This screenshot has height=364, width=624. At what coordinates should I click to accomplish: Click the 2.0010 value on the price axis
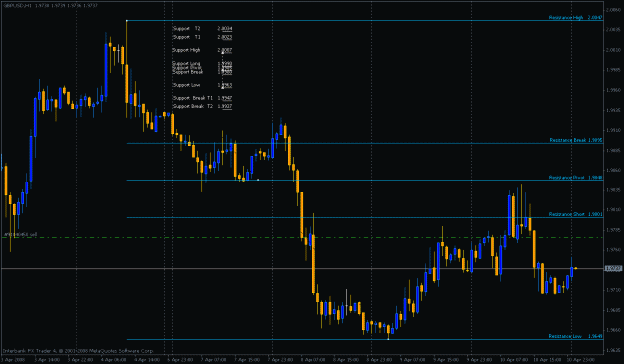coord(613,50)
